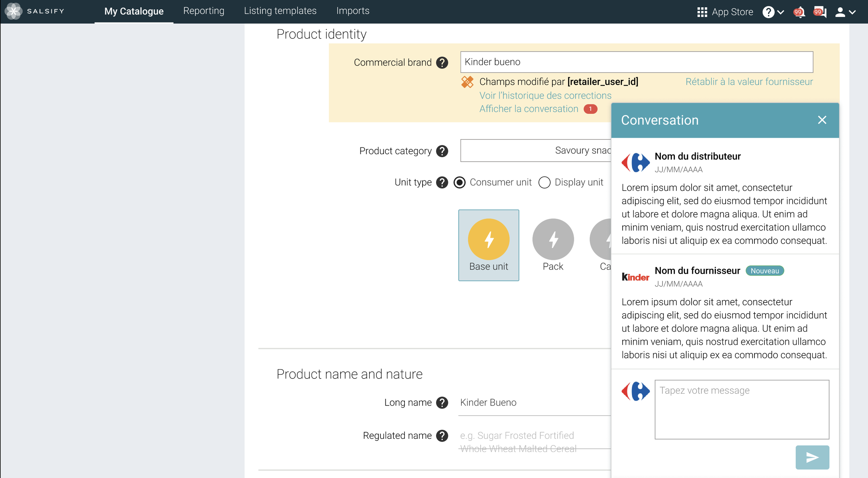The image size is (868, 478).
Task: Click the send message arrow button
Action: pos(812,457)
